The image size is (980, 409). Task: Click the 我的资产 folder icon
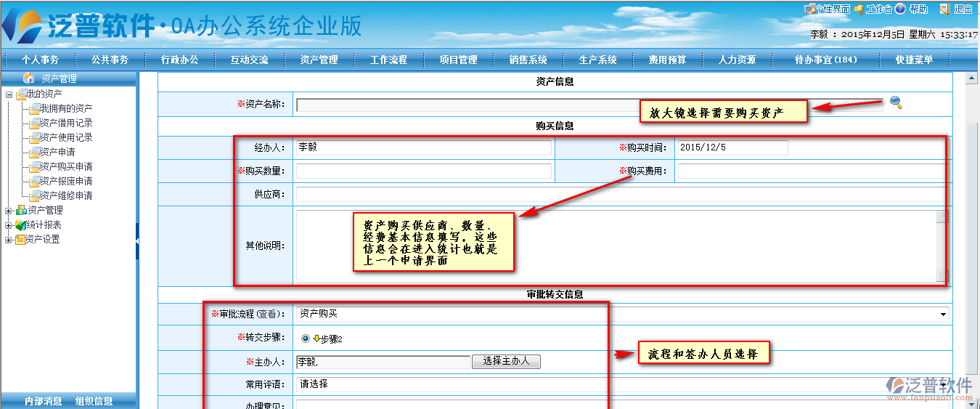click(21, 94)
